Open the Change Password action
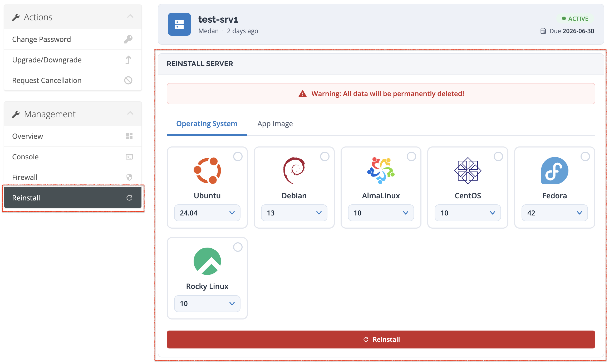Viewport: 609px width, 364px height. point(73,39)
